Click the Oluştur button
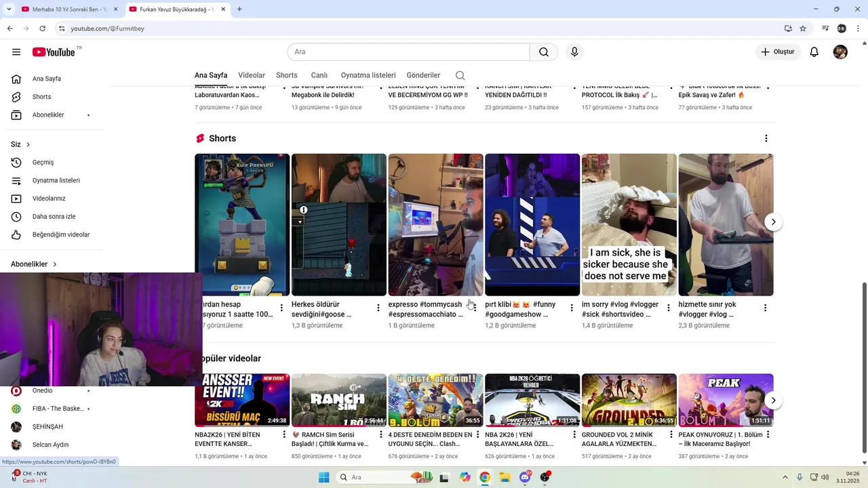This screenshot has width=868, height=488. pos(778,52)
